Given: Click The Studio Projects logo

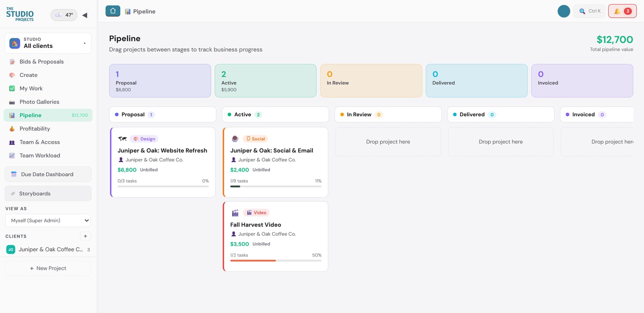Looking at the screenshot, I should (x=20, y=14).
